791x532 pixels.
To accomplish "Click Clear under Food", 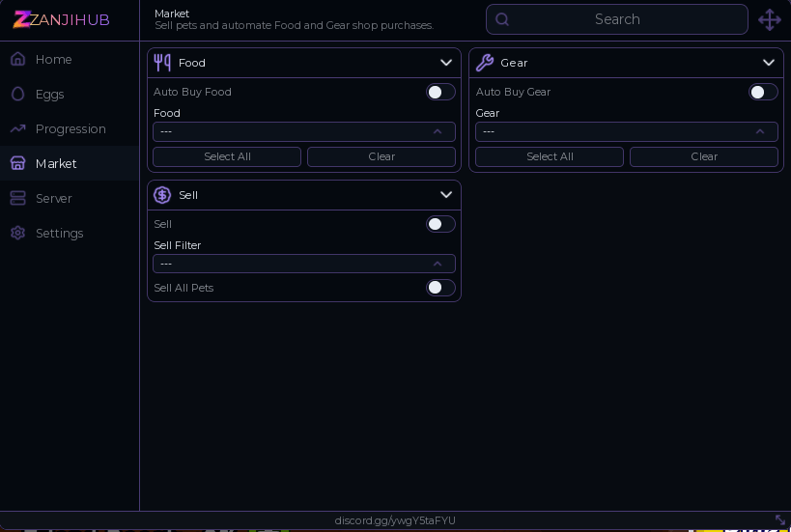I will click(x=381, y=156).
